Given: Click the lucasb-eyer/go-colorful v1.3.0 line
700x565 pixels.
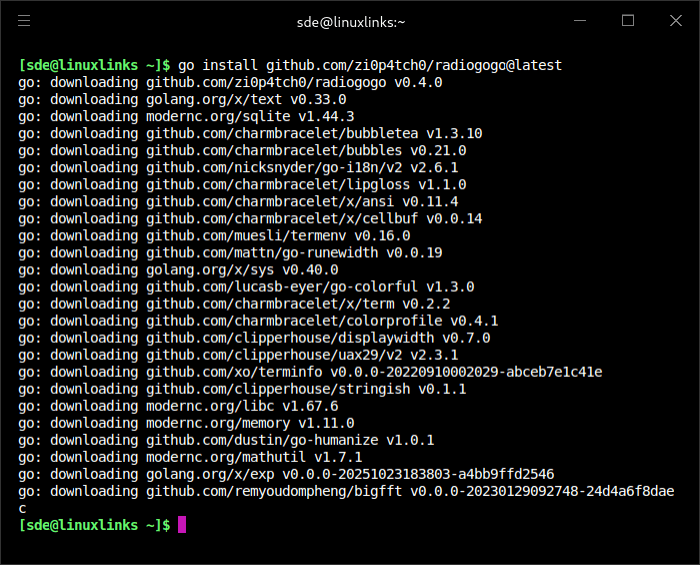Looking at the screenshot, I should (246, 286).
